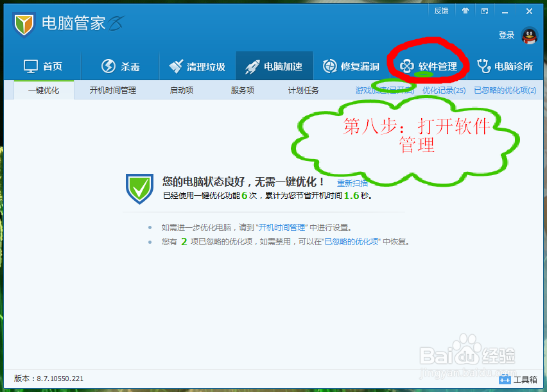Minimize the 电脑管家 window
Viewport: 547px width, 392px height.
click(x=505, y=12)
